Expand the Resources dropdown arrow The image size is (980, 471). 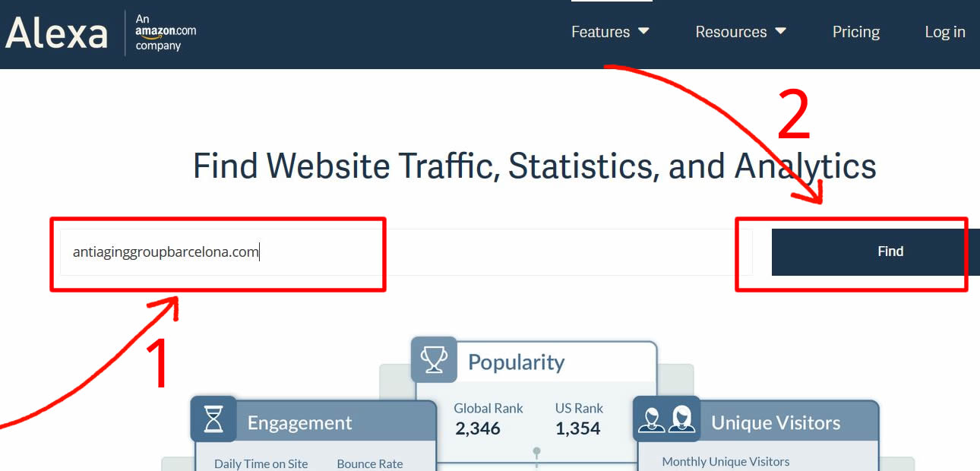click(x=780, y=31)
